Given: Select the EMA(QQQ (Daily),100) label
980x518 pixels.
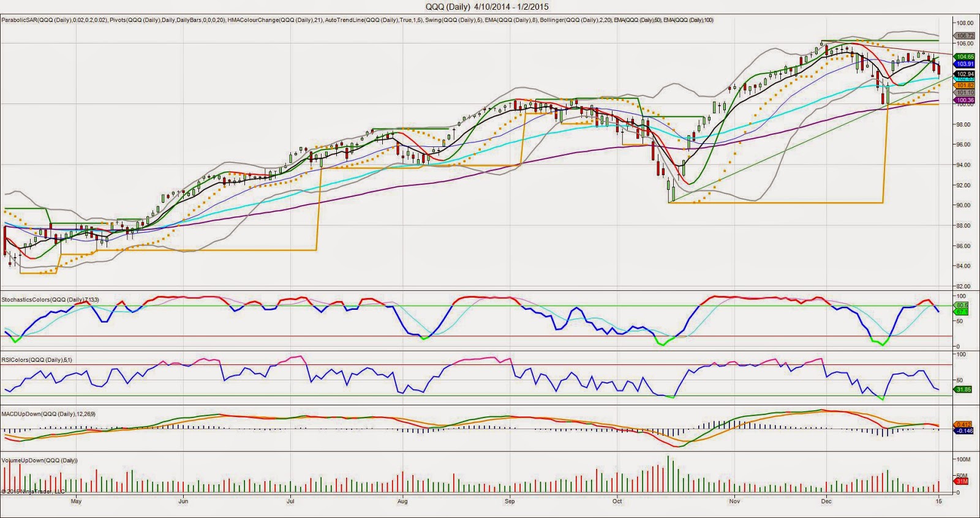Looking at the screenshot, I should [688, 20].
